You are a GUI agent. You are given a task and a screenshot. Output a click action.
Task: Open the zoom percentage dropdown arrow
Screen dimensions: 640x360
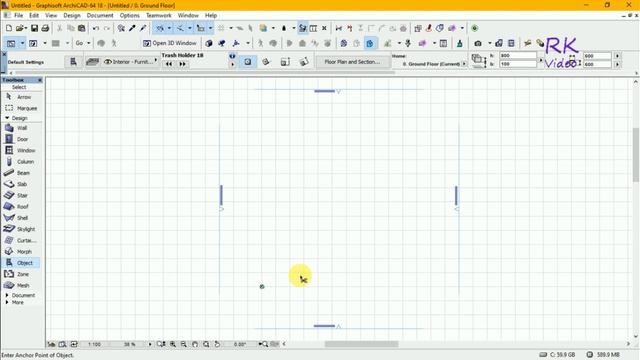pos(150,344)
